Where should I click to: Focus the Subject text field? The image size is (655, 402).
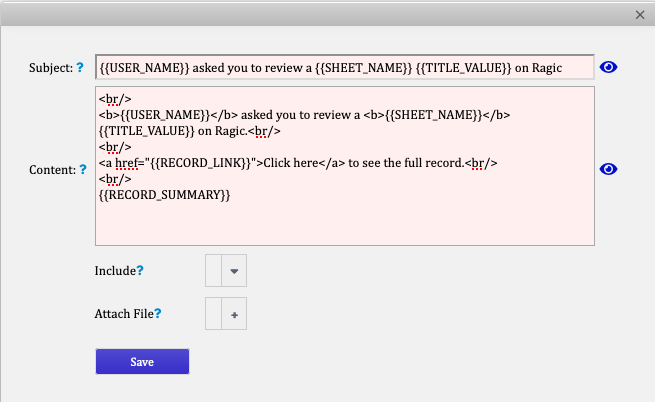345,67
